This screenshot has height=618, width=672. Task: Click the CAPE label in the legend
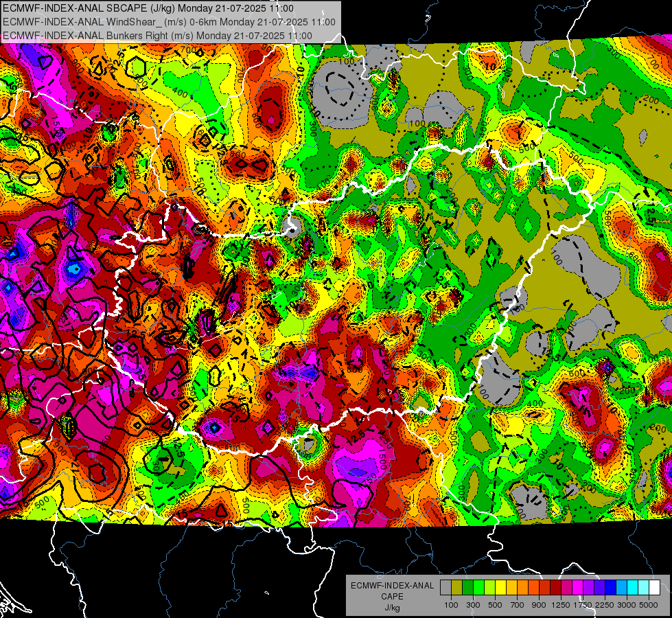392,597
